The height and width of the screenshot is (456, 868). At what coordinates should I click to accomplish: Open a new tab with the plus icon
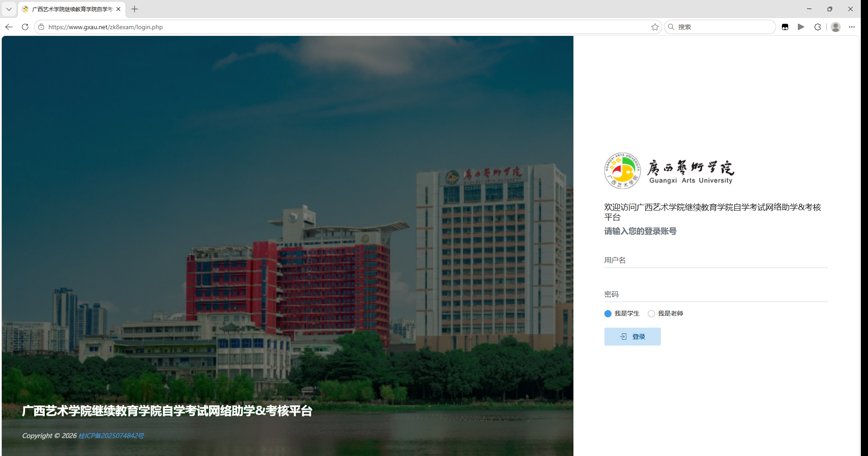click(x=135, y=9)
